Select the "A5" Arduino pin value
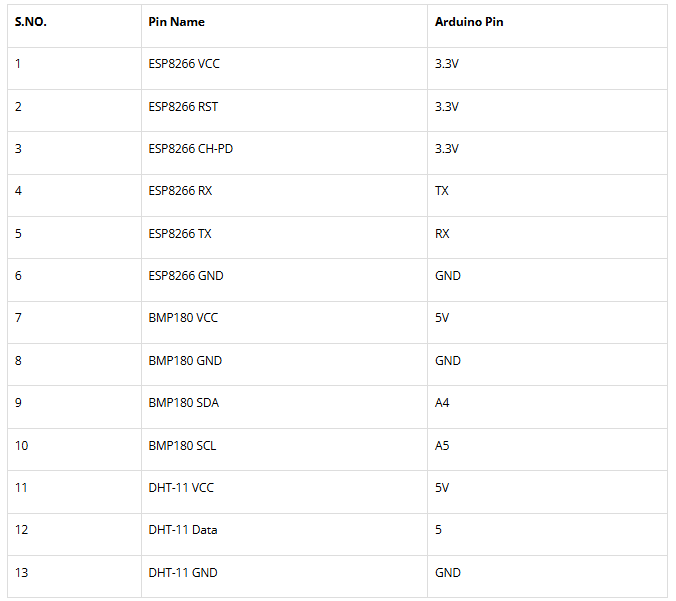Image resolution: width=676 pixels, height=601 pixels. click(x=443, y=445)
